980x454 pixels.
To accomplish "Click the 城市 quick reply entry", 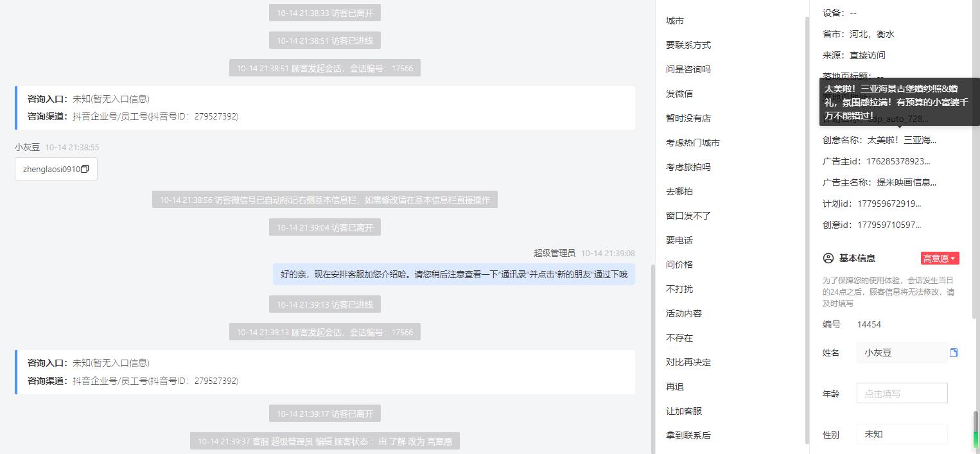I will tap(675, 21).
